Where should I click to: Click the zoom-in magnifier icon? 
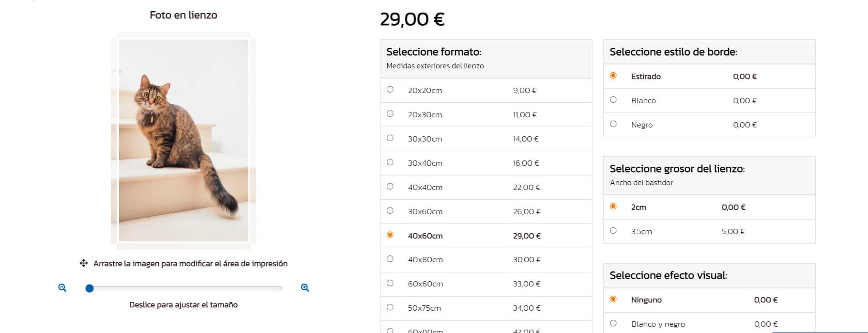305,287
